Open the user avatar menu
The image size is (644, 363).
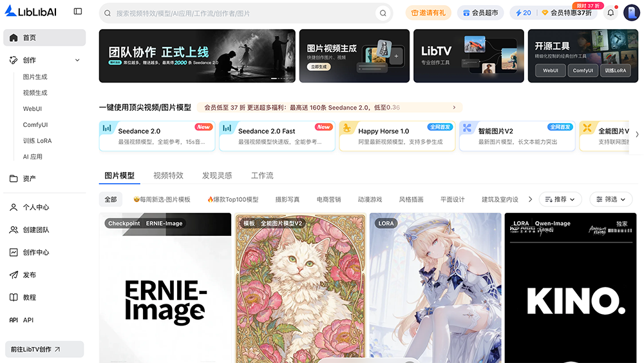tap(631, 13)
